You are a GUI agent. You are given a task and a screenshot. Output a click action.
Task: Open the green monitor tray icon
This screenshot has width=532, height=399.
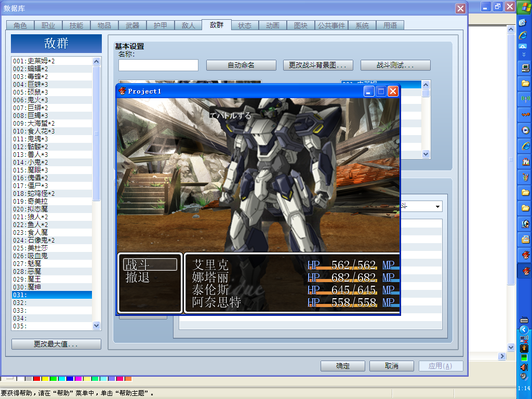click(x=524, y=357)
